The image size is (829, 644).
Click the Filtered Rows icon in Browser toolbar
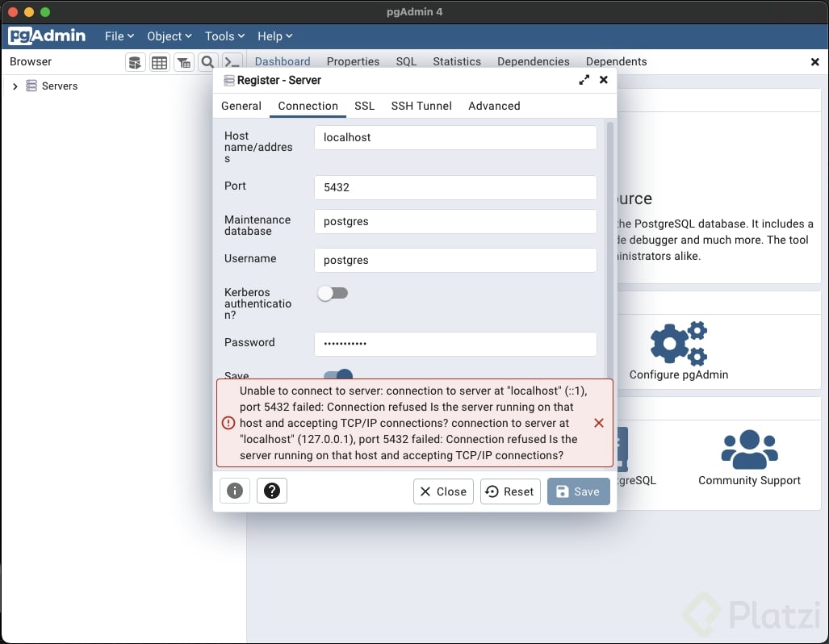pyautogui.click(x=183, y=62)
